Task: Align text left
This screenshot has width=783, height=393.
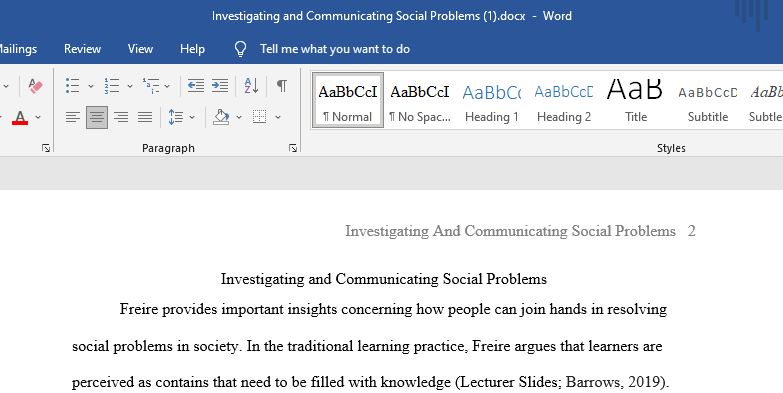Action: 72,117
